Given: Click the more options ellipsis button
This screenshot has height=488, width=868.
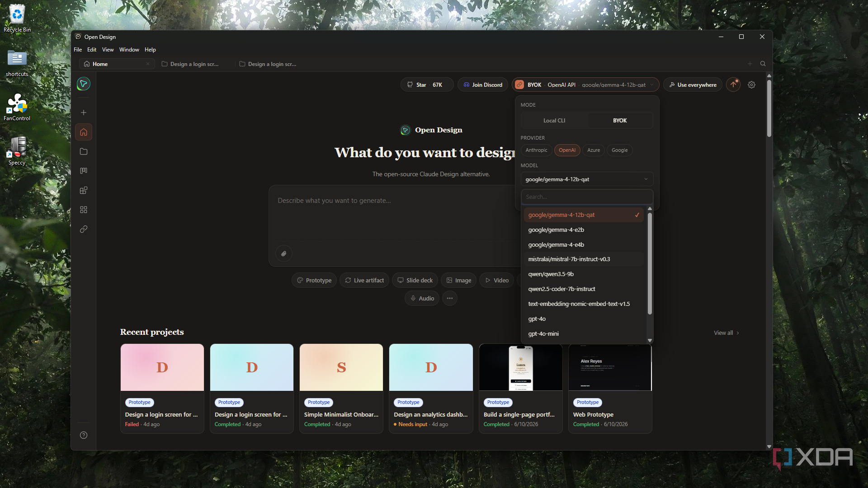Looking at the screenshot, I should tap(450, 298).
